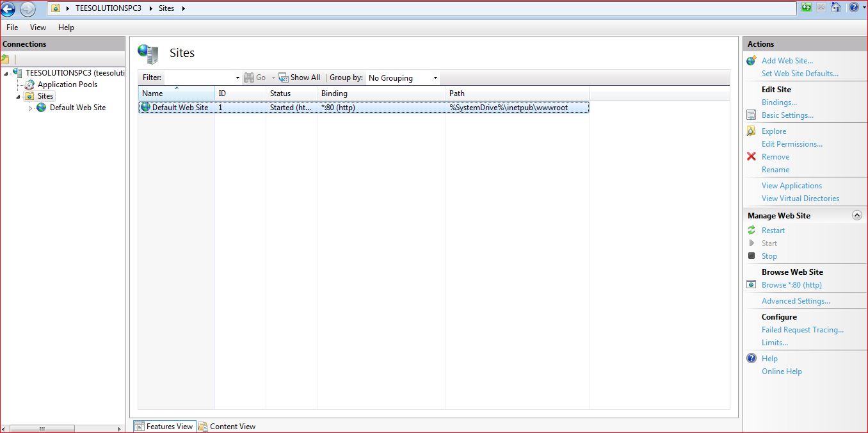
Task: Restart the website using the green Restart icon
Action: (x=751, y=230)
